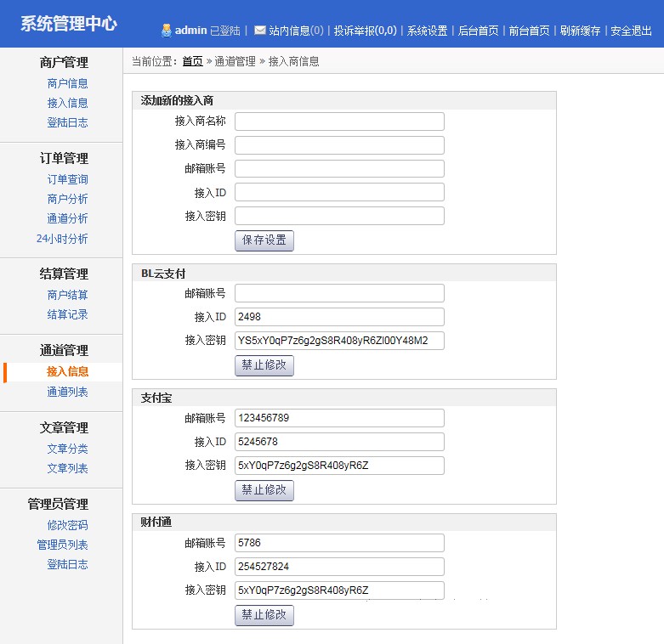Click 支付宝 接入密钥 field
The height and width of the screenshot is (644, 664).
pyautogui.click(x=339, y=466)
